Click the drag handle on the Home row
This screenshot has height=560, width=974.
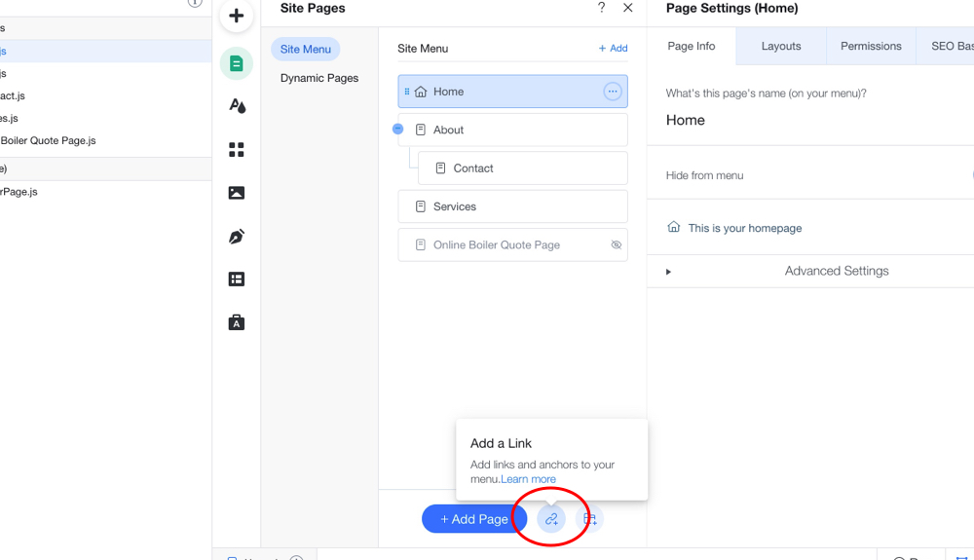(407, 92)
